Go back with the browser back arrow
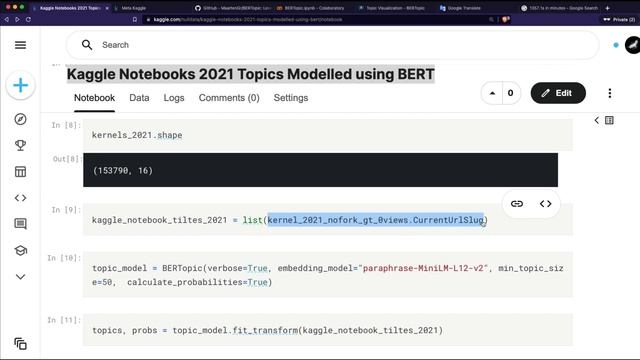Image resolution: width=640 pixels, height=360 pixels. pyautogui.click(x=7, y=19)
